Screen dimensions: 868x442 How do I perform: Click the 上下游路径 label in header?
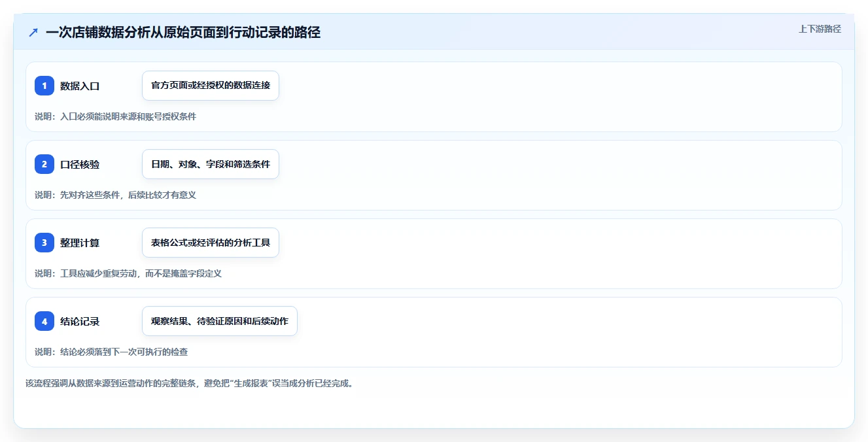click(x=820, y=29)
